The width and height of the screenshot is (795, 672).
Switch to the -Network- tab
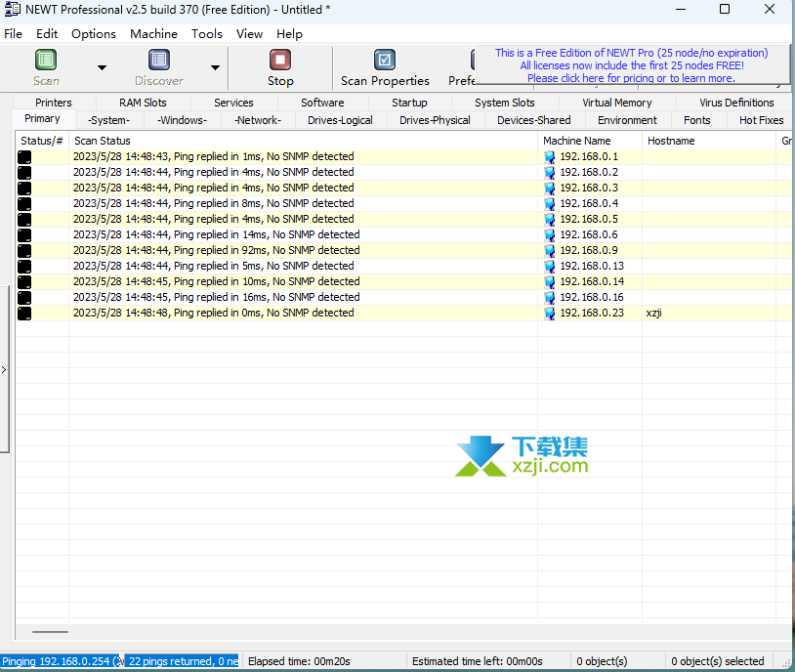[258, 120]
